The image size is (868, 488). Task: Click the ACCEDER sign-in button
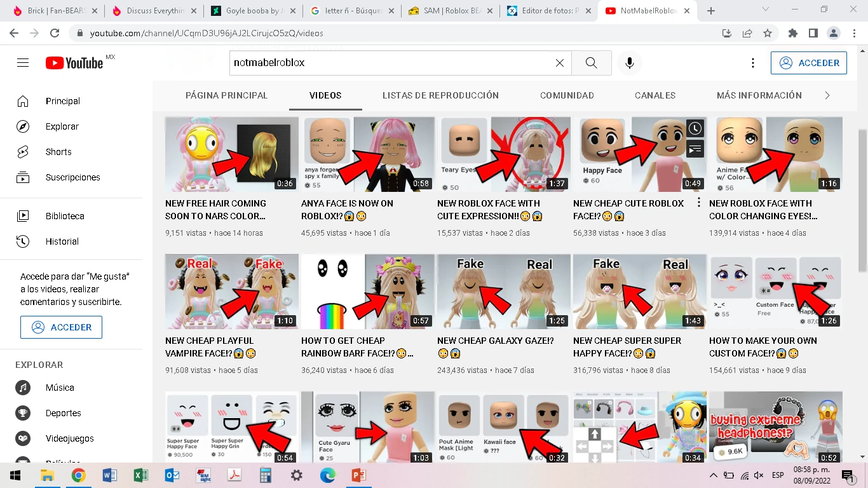808,63
